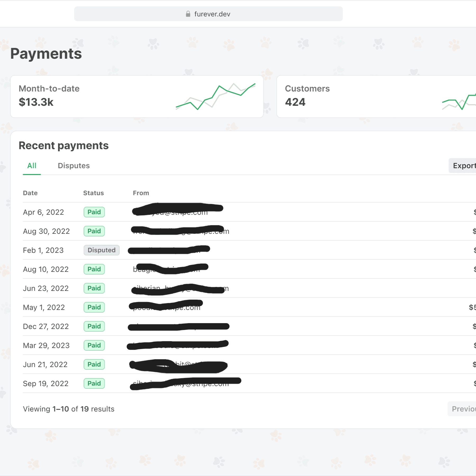
Task: Click the Month-to-date sparkline chart
Action: (x=216, y=97)
